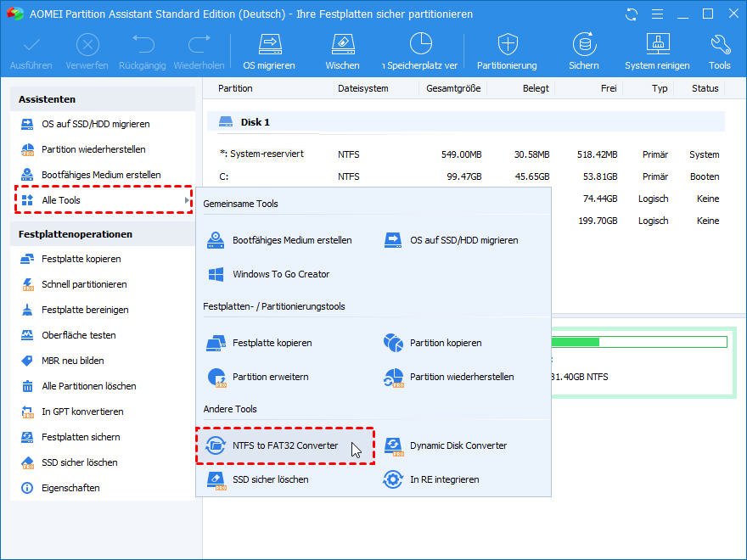The height and width of the screenshot is (560, 747).
Task: Click the Eigenschaften info icon
Action: click(x=27, y=488)
